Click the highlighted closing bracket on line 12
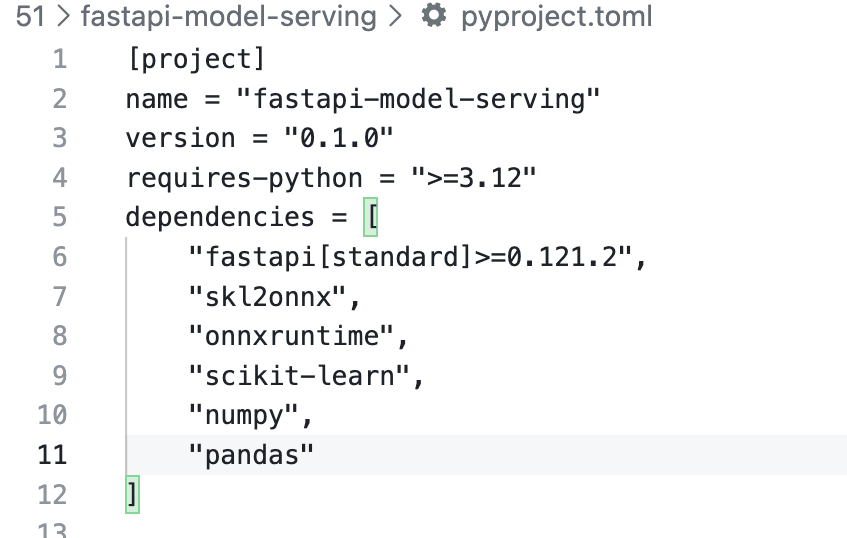Viewport: 847px width, 538px height. pyautogui.click(x=132, y=494)
